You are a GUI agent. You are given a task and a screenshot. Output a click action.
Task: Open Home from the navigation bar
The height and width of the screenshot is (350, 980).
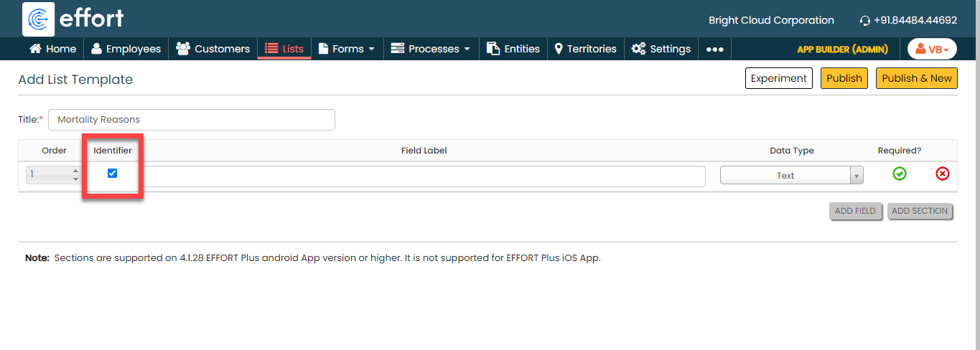point(52,49)
